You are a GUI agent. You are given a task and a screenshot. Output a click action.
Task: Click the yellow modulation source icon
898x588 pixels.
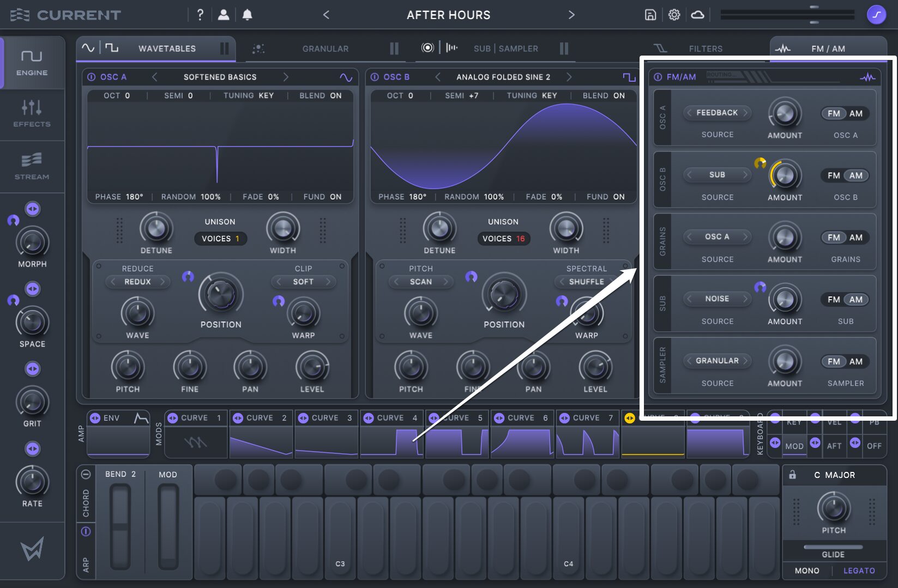click(630, 418)
